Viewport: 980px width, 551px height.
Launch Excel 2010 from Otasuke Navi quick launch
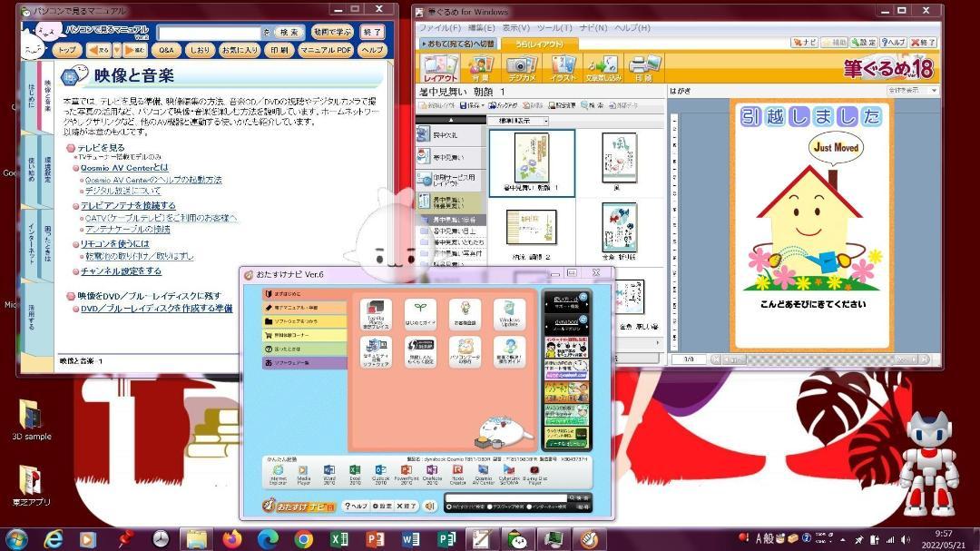tap(355, 475)
